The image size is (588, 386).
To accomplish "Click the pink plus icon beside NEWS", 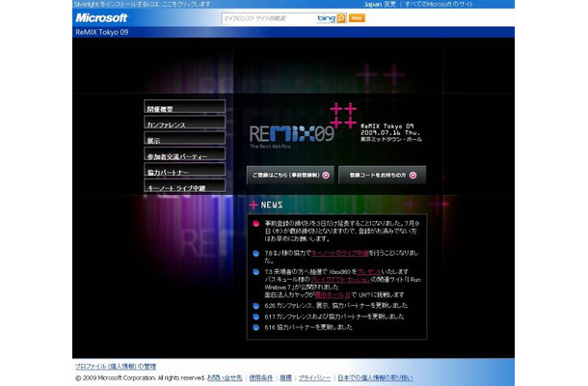I will click(254, 205).
